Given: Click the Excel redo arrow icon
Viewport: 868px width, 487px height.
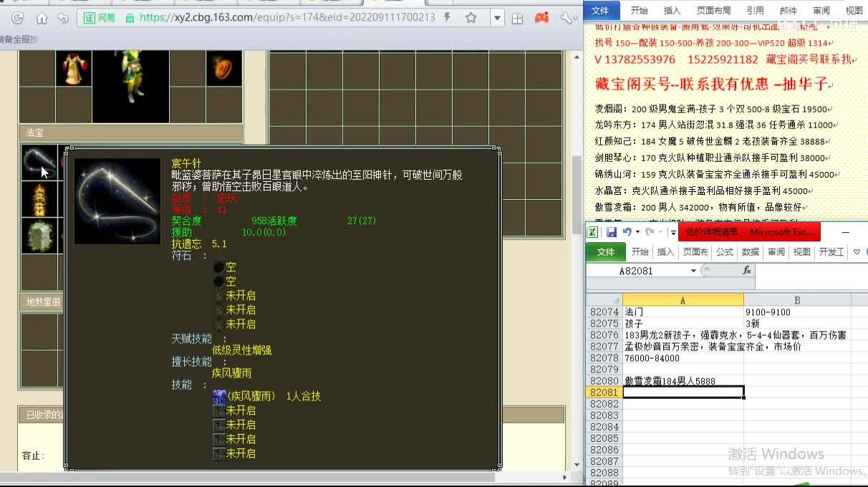Looking at the screenshot, I should tap(650, 232).
